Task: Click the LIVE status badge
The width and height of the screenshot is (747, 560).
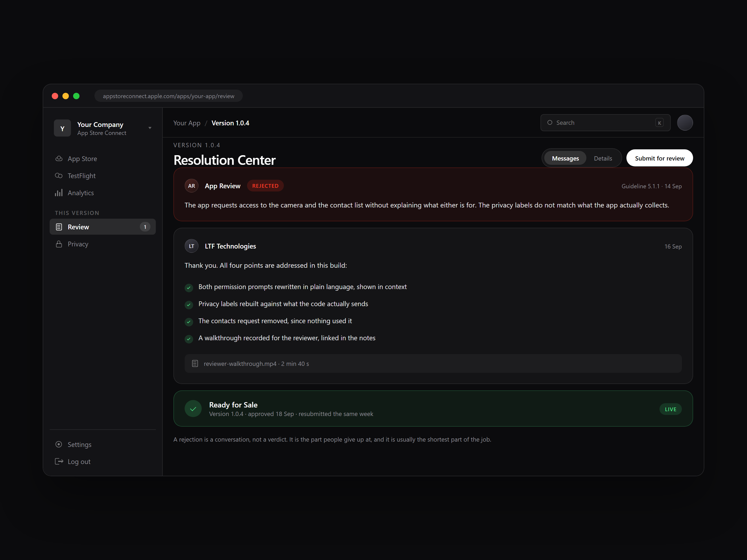Action: (670, 409)
